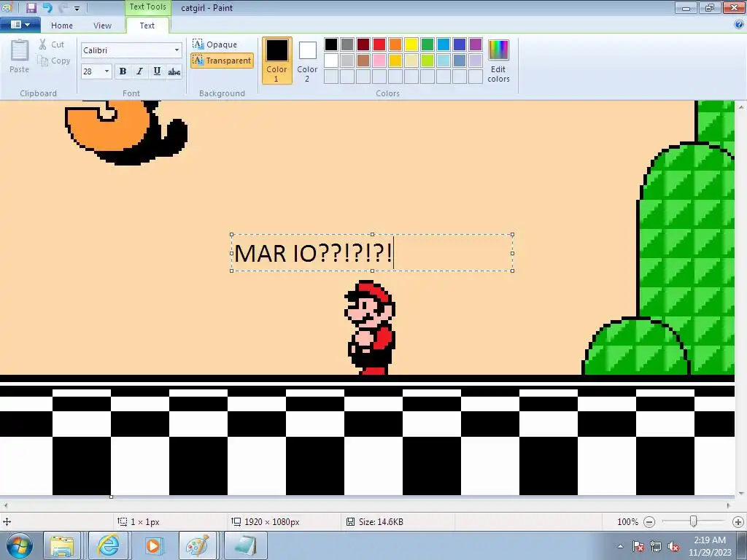Open Windows Explorer from taskbar
The height and width of the screenshot is (560, 747).
[63, 545]
